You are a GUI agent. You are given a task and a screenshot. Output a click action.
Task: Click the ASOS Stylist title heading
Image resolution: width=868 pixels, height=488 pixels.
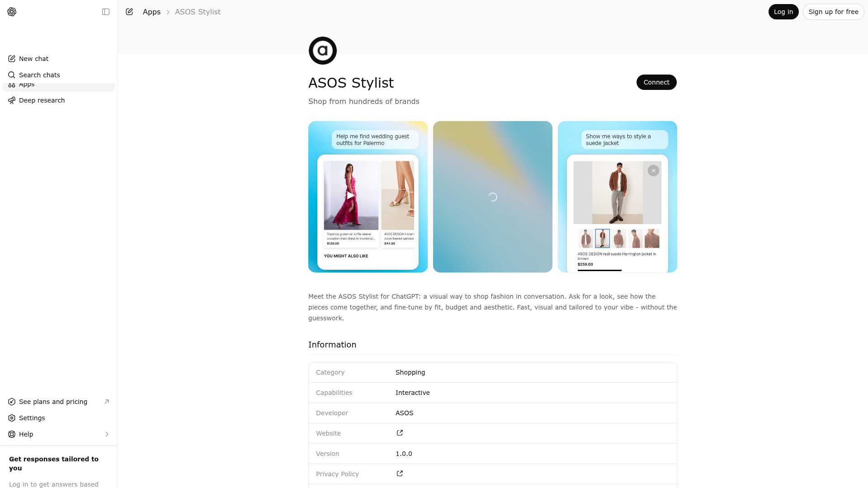click(351, 83)
